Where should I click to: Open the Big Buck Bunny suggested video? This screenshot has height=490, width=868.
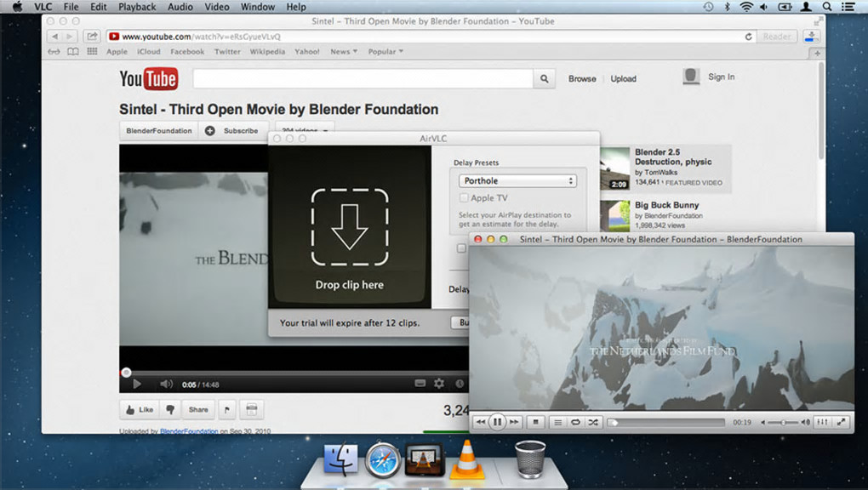[666, 205]
